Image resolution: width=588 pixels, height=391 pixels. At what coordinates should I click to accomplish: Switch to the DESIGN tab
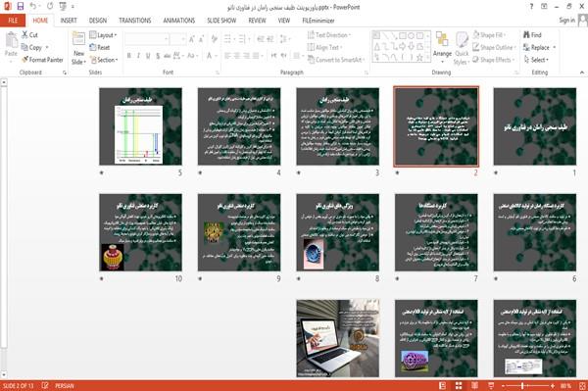coord(98,21)
